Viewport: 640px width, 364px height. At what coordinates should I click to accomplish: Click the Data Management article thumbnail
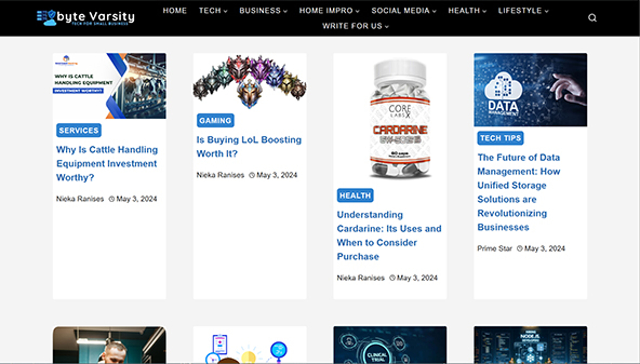530,89
